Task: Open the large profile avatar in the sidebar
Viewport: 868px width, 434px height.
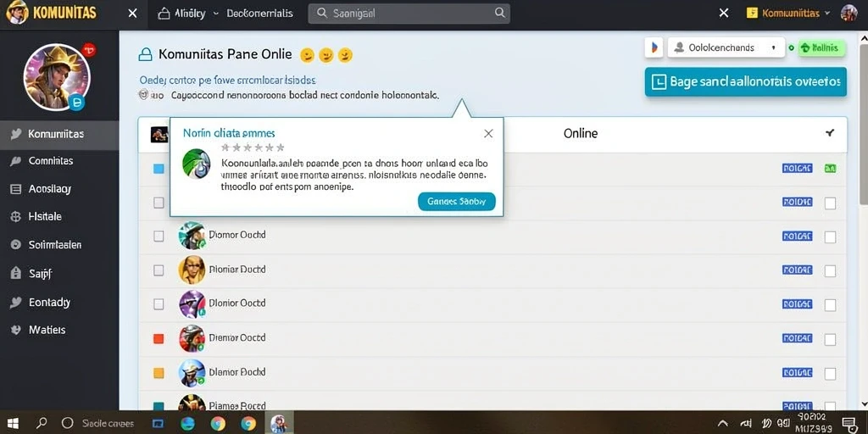Action: (57, 76)
